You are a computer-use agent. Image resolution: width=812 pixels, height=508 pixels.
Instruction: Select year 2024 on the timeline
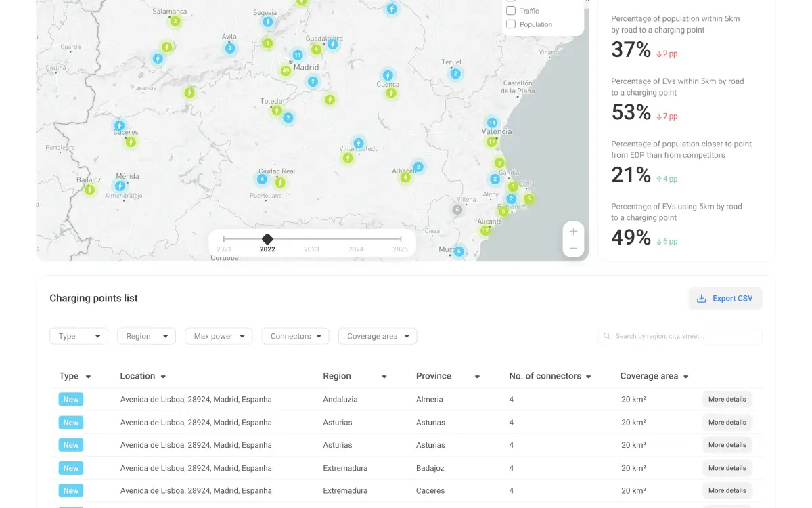(356, 249)
